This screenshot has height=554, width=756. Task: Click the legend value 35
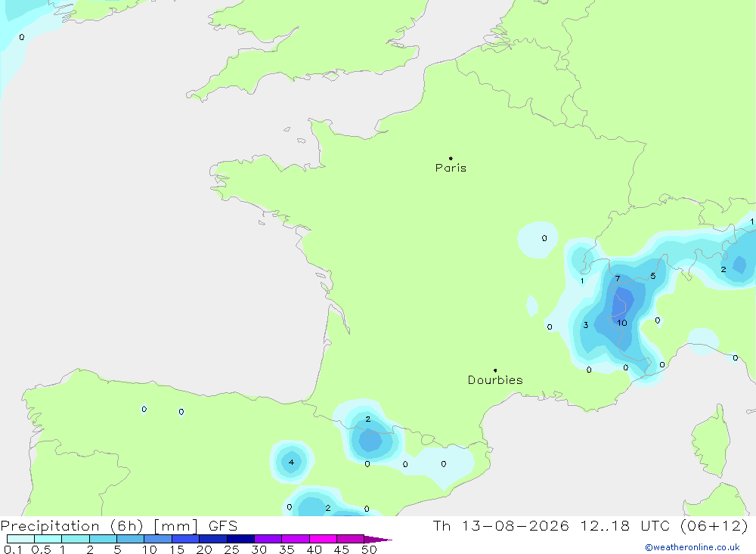[x=287, y=549]
